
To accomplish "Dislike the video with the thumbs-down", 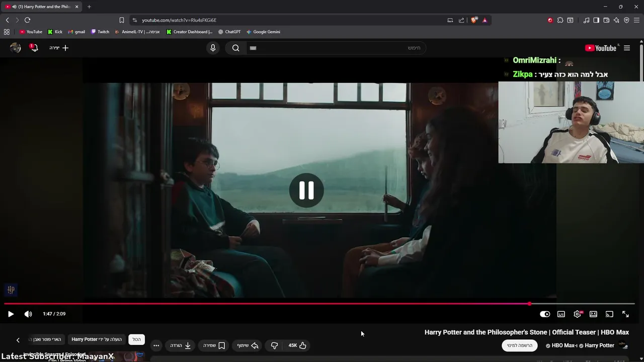I will click(x=274, y=345).
